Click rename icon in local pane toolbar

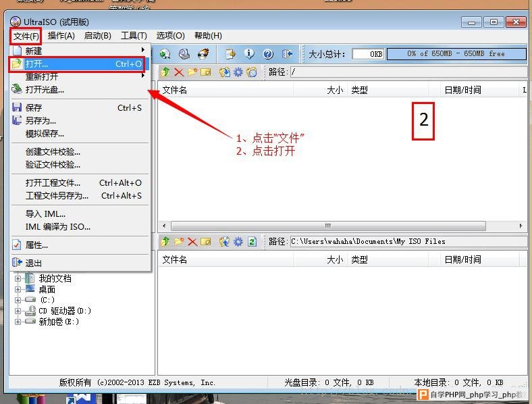206,242
